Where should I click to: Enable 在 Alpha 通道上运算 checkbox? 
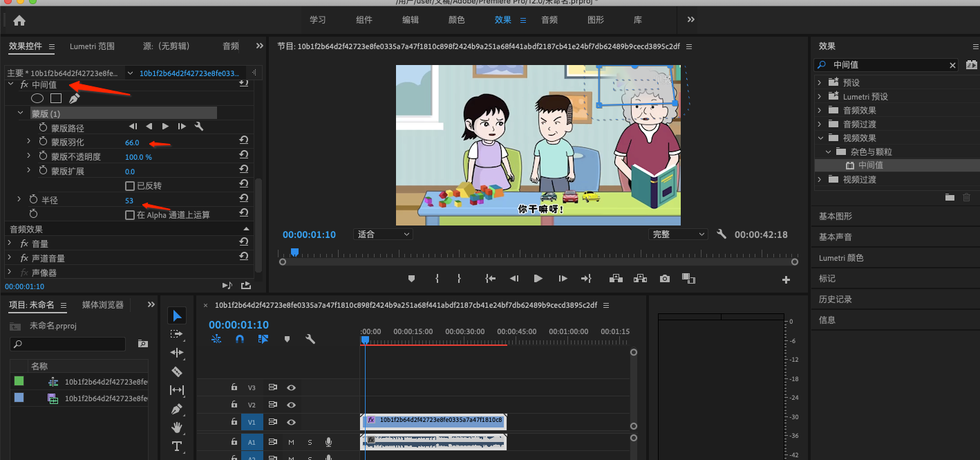[x=129, y=215]
